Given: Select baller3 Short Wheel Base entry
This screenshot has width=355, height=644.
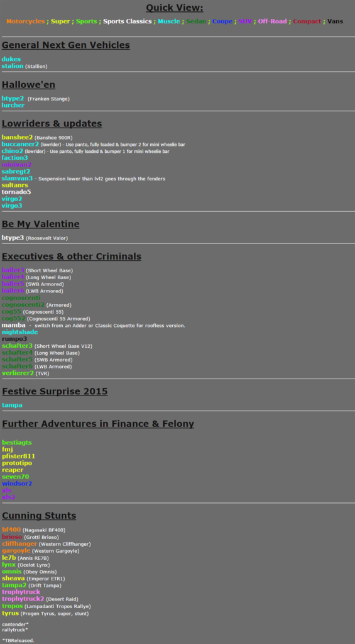Looking at the screenshot, I should (x=37, y=270).
